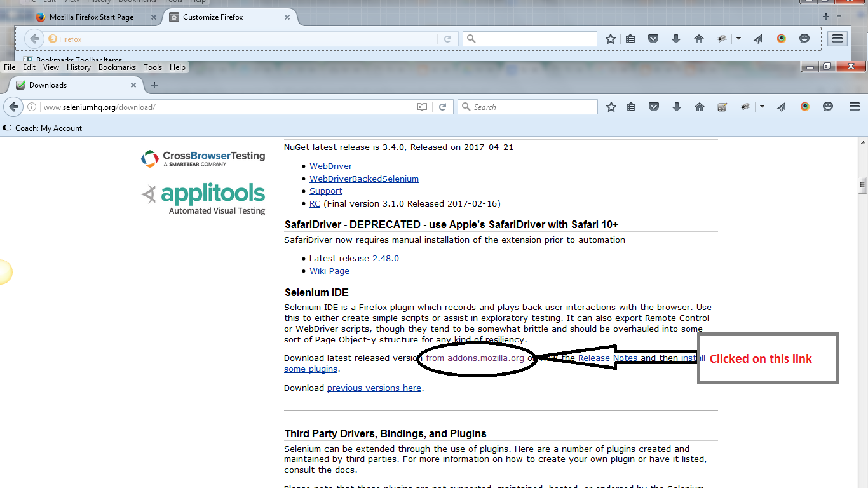Click Applitools sponsor logo
Viewport: 868px width, 488px height.
[203, 199]
